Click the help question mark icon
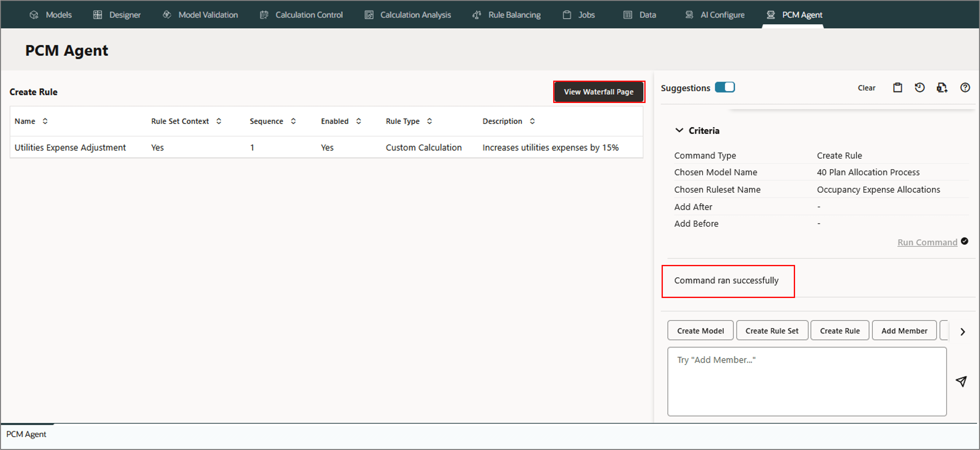The height and width of the screenshot is (450, 980). (965, 88)
